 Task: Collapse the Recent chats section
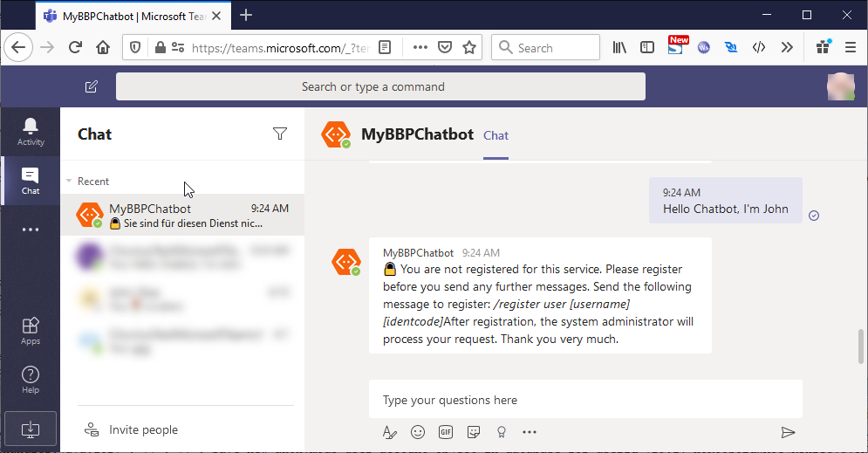click(x=70, y=182)
